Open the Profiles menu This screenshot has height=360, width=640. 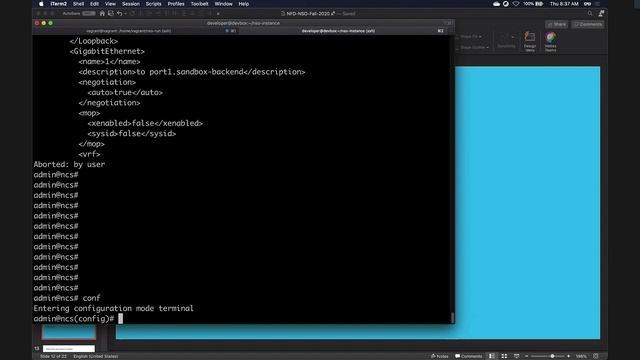pos(176,4)
